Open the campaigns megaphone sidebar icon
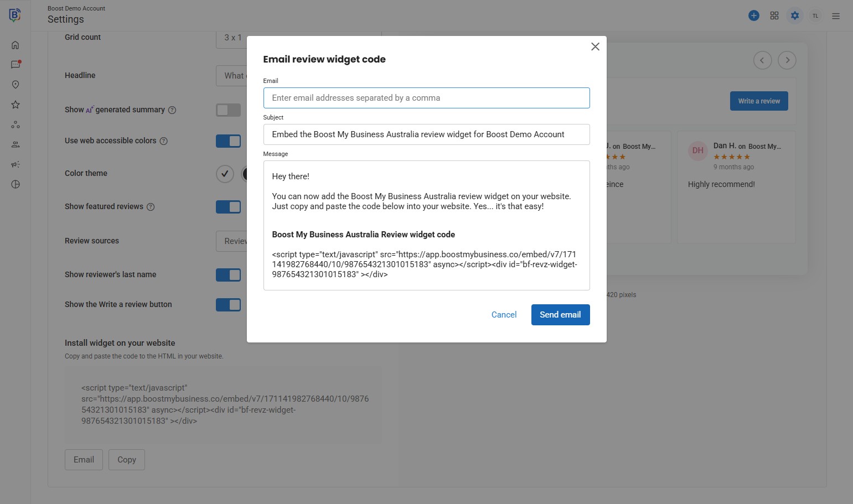853x504 pixels. point(15,164)
